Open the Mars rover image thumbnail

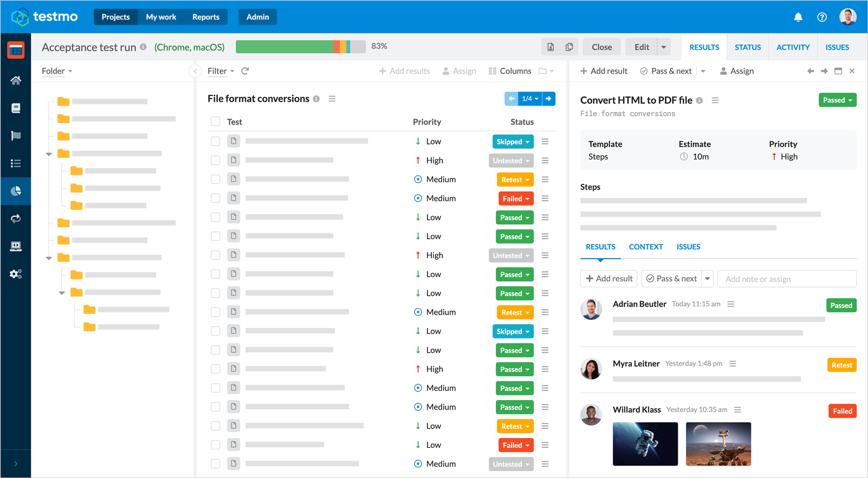click(718, 444)
